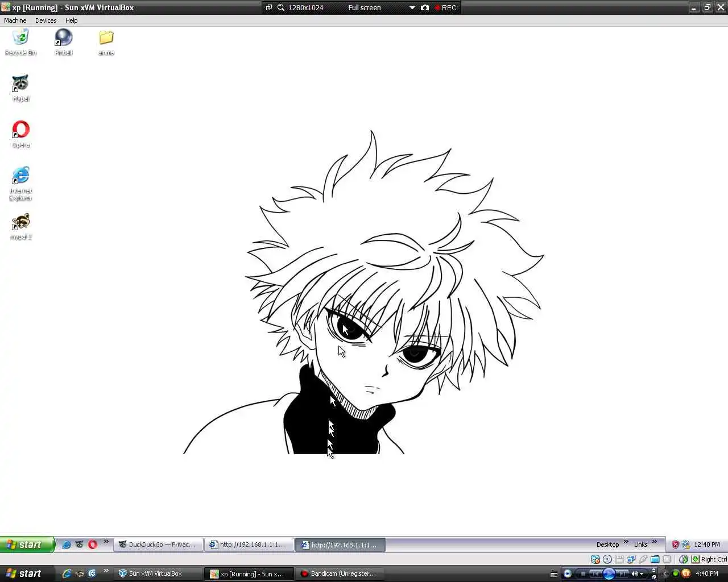Viewport: 728px width, 582px height.
Task: Click the green XP guest start button
Action: tap(27, 544)
